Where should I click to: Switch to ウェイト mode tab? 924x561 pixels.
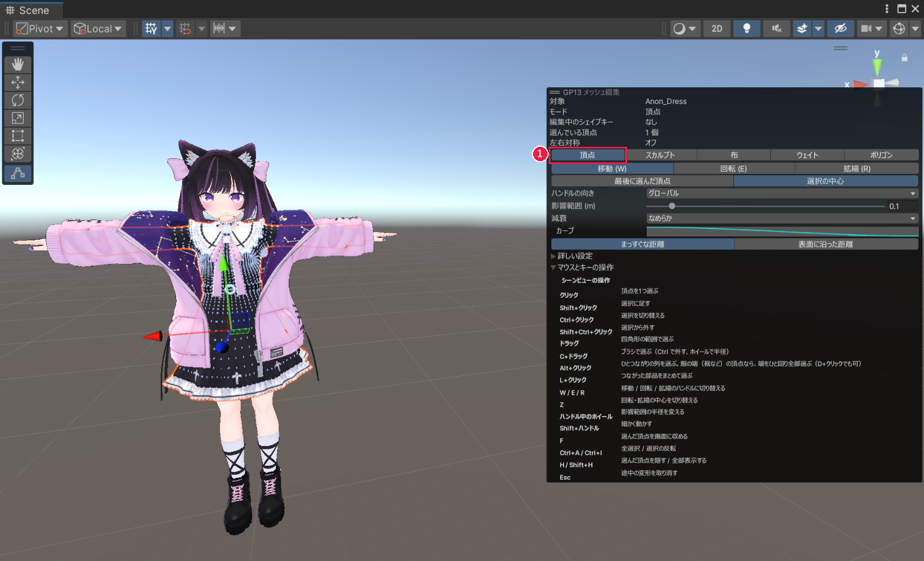pyautogui.click(x=807, y=155)
